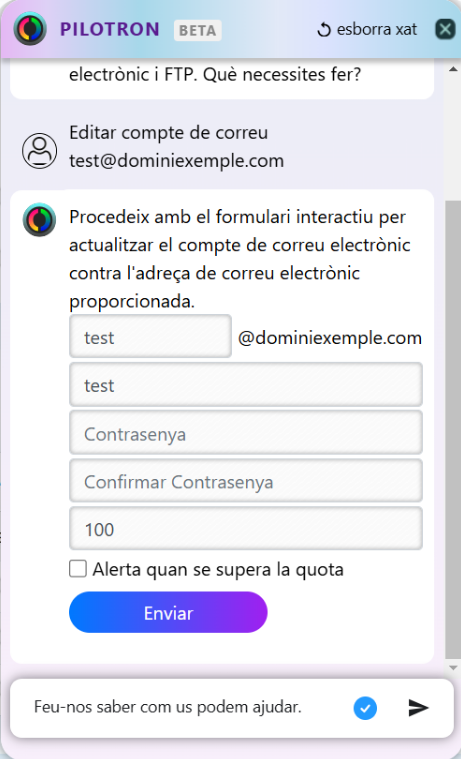Image resolution: width=461 pixels, height=759 pixels.
Task: Select the Contrasenya password field
Action: click(x=246, y=433)
